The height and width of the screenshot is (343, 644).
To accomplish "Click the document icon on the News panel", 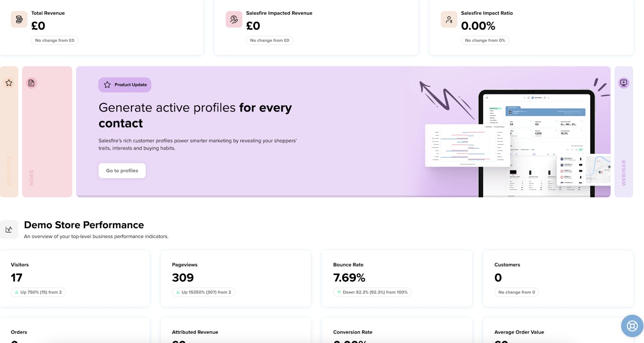I will [31, 82].
